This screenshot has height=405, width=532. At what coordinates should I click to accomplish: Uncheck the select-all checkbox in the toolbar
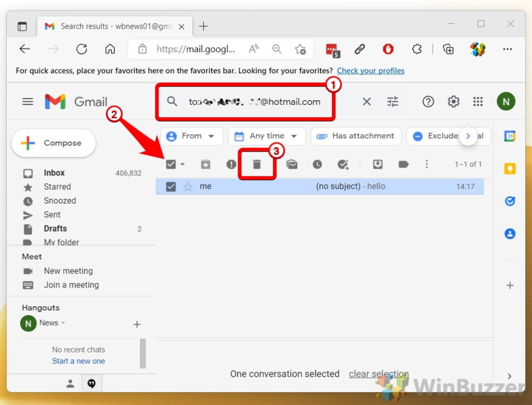(x=170, y=164)
